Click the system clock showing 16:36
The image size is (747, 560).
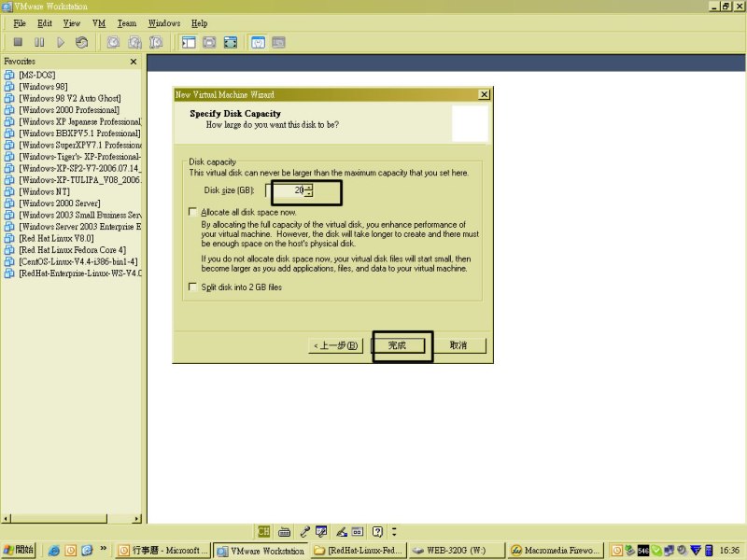click(729, 551)
